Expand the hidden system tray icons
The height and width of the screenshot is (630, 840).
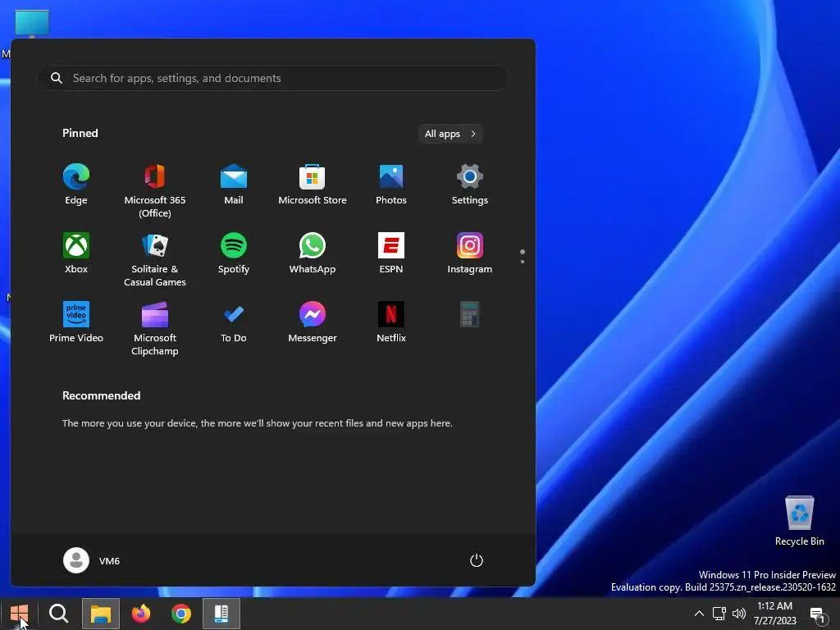699,614
